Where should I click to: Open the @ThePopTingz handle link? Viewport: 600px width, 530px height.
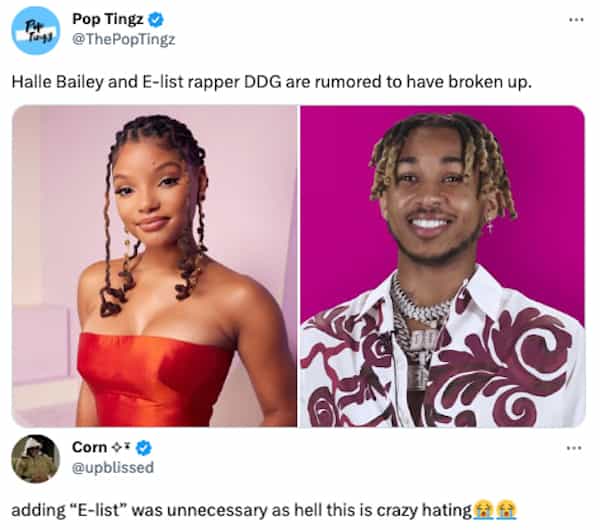(124, 39)
